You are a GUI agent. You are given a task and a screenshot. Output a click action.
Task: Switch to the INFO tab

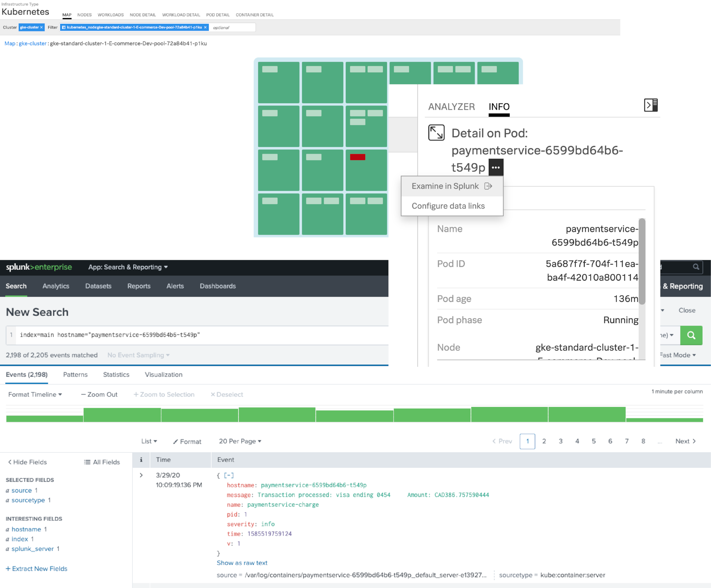pos(499,107)
